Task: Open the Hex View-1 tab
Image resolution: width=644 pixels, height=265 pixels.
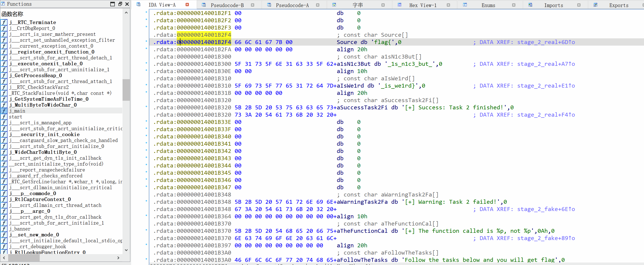Action: [x=423, y=5]
